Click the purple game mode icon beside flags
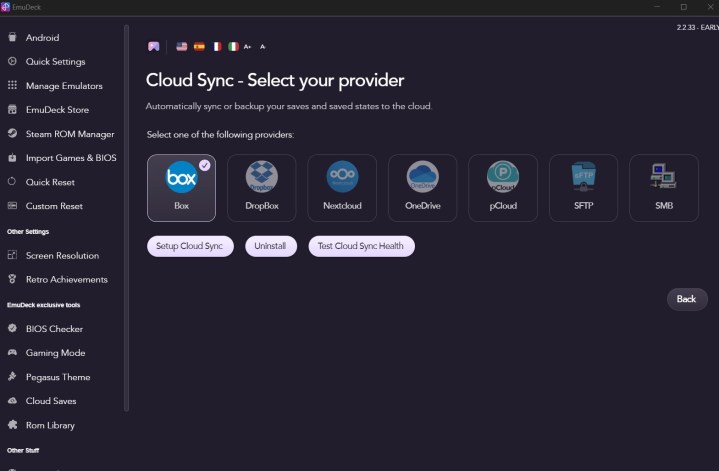The image size is (719, 471). coord(154,46)
